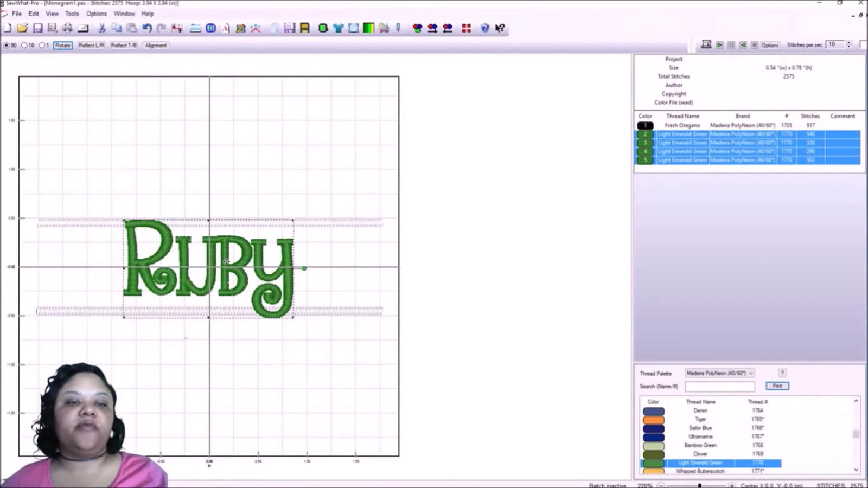Open SewWhat-Pro help with question mark icon
Viewport: 868px width, 488px height.
click(484, 28)
